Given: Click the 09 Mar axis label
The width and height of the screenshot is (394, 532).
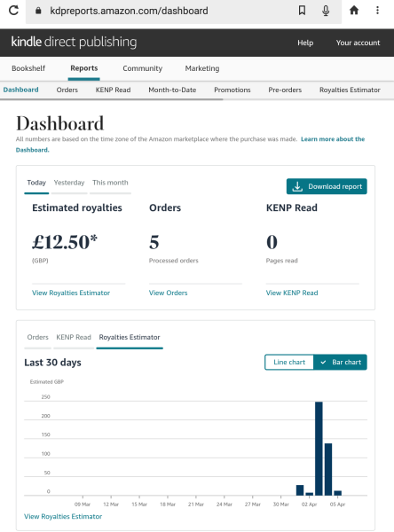Looking at the screenshot, I should tap(83, 505).
